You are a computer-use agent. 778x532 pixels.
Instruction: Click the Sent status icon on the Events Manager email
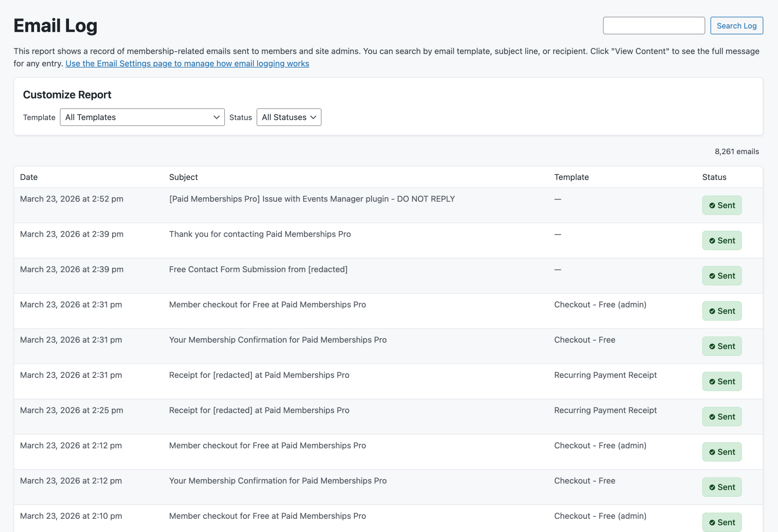(712, 205)
